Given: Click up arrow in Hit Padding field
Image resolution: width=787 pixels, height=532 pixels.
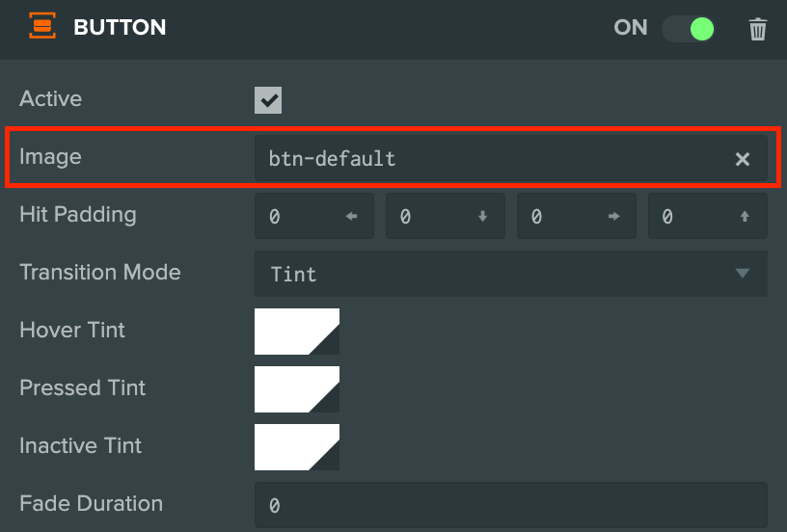Looking at the screenshot, I should click(x=745, y=216).
